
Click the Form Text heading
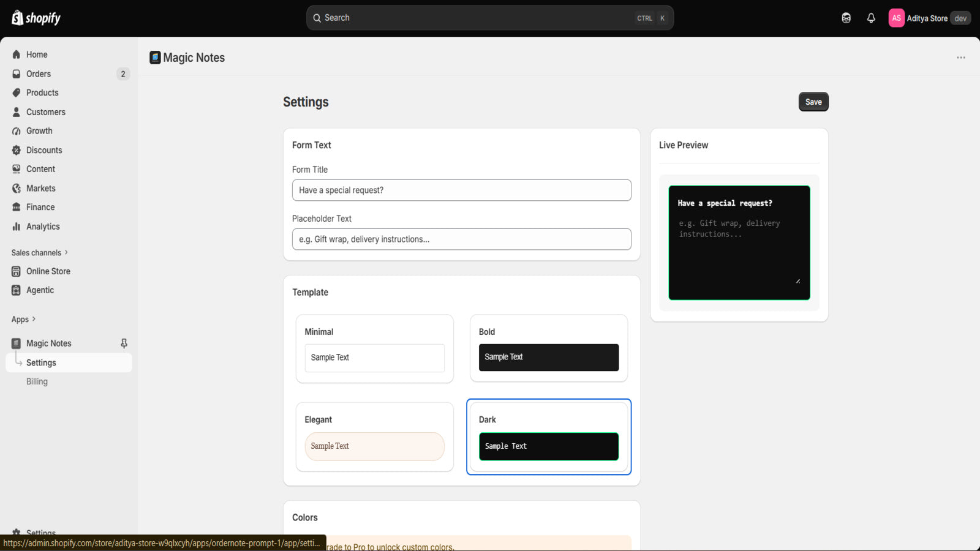coord(311,145)
